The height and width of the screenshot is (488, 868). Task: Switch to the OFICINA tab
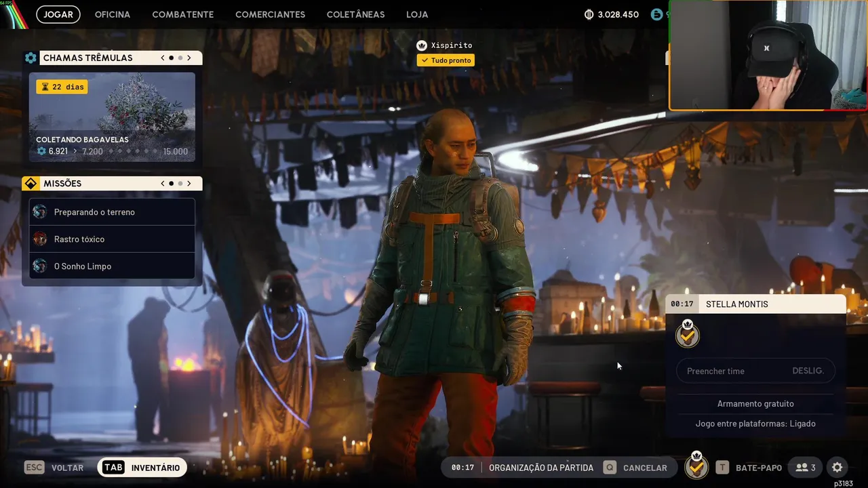tap(113, 14)
